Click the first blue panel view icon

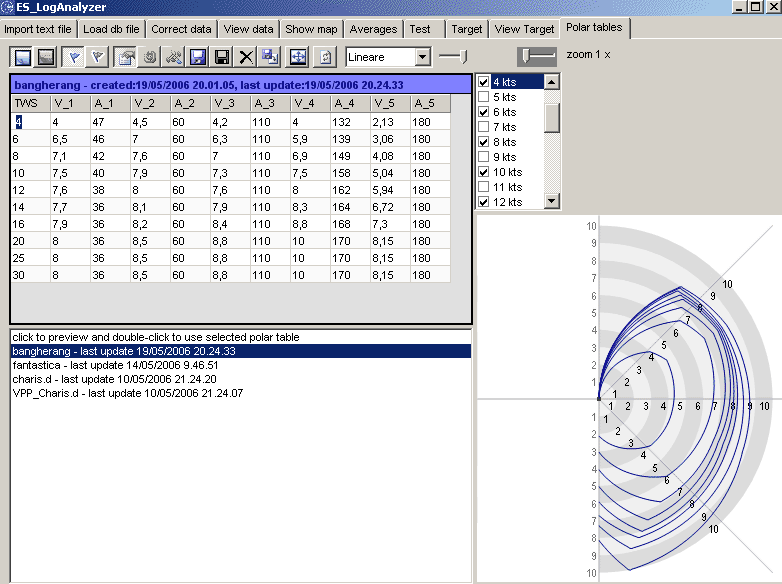point(22,57)
